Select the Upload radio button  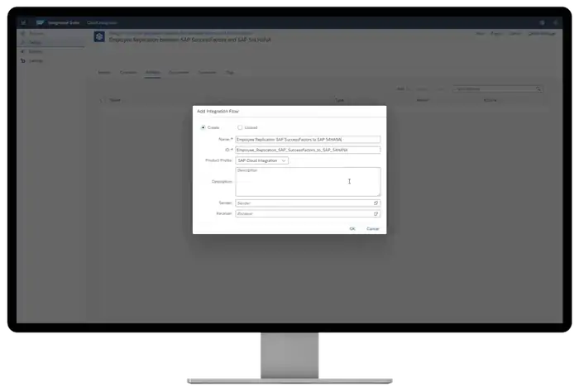click(x=240, y=127)
